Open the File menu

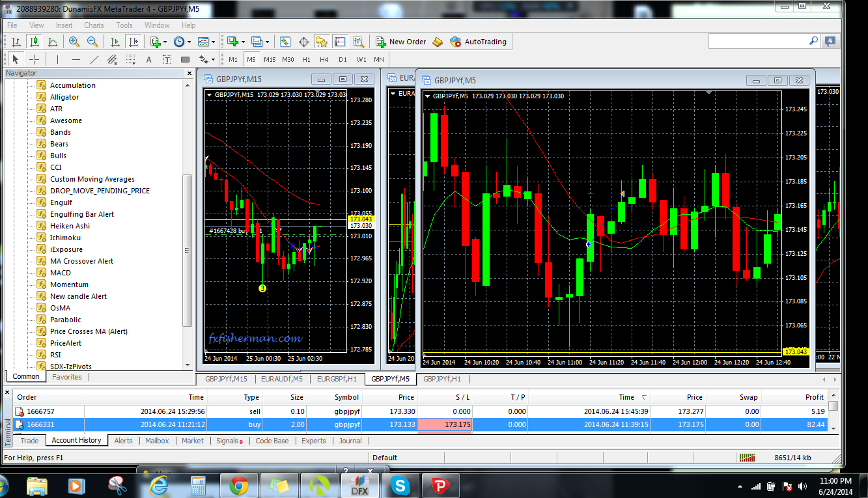coord(12,25)
